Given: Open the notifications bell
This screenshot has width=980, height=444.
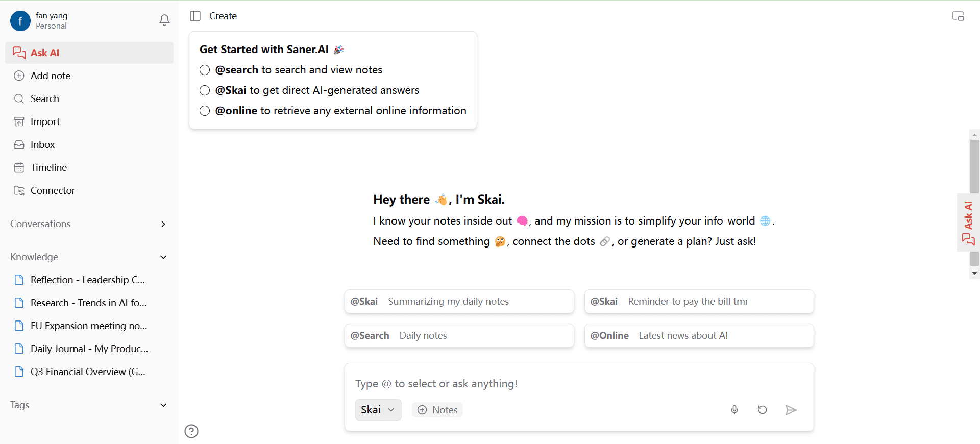Looking at the screenshot, I should [x=164, y=20].
